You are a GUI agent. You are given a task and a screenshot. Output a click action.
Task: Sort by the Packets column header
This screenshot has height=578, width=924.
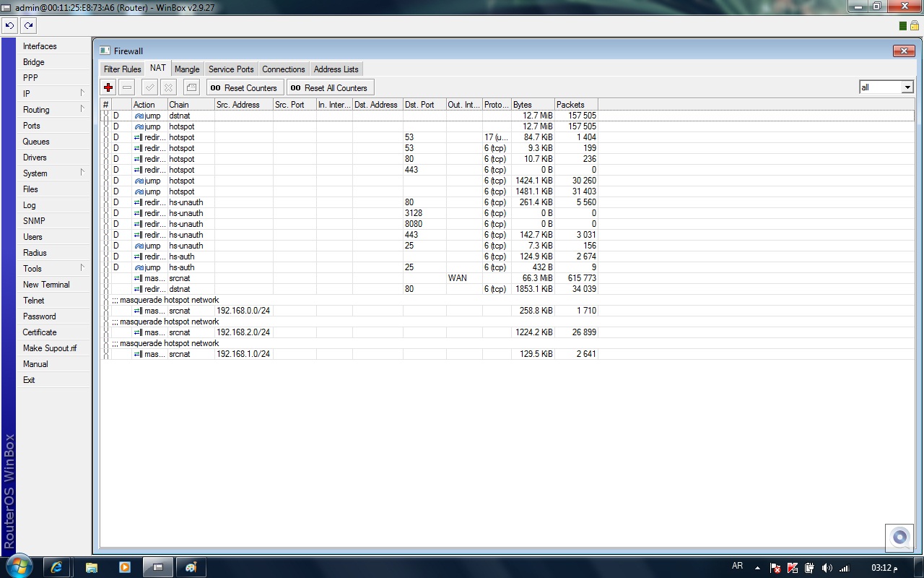click(x=576, y=105)
